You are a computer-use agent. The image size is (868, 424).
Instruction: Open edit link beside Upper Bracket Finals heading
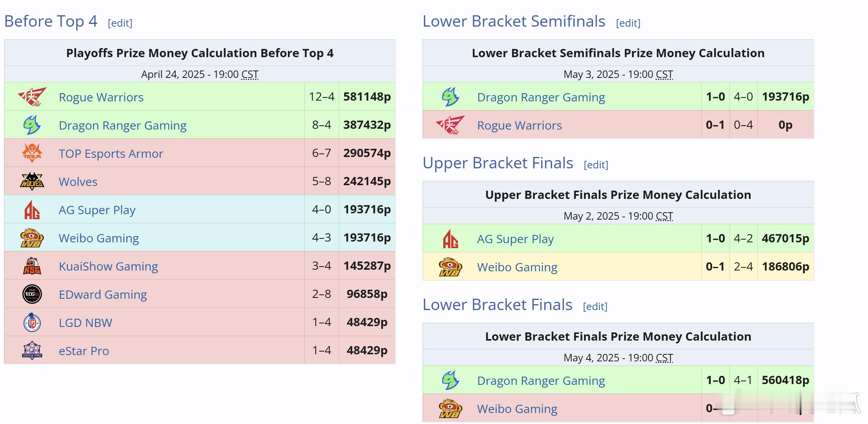pos(596,164)
